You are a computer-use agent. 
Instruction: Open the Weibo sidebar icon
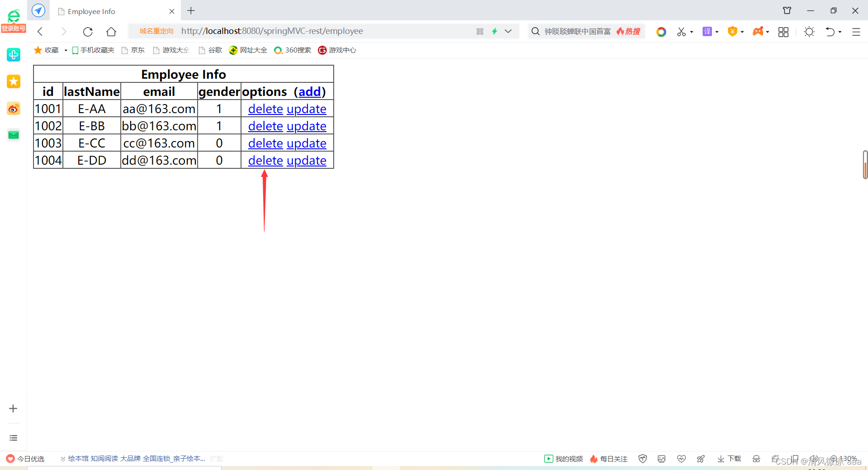pyautogui.click(x=14, y=108)
